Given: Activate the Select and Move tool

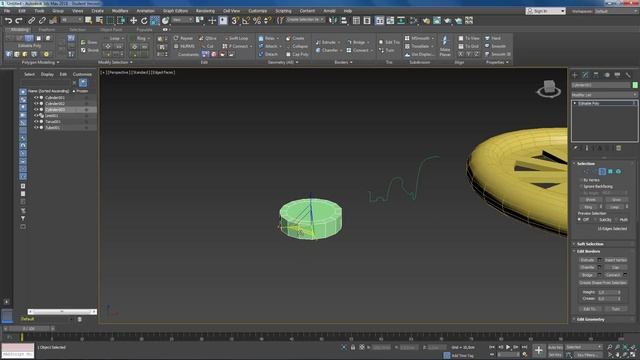Looking at the screenshot, I should pos(133,20).
